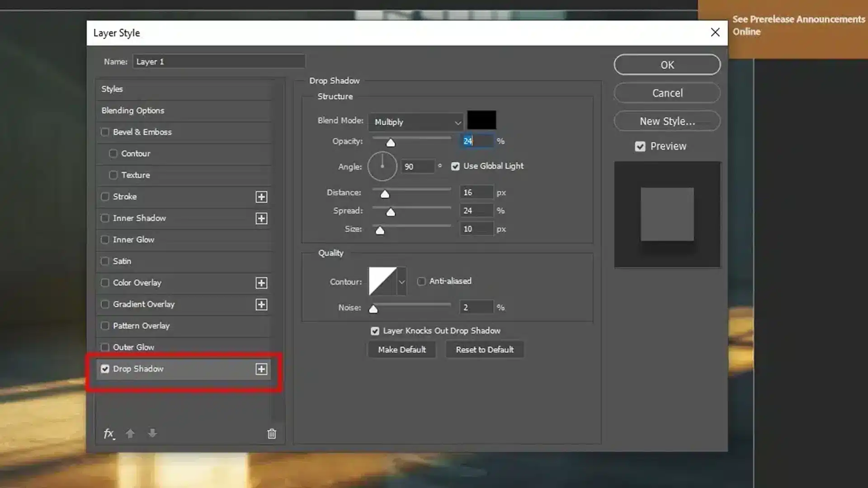Expand the Gradient Overlay style options
Screen dimensions: 868x488
point(261,304)
